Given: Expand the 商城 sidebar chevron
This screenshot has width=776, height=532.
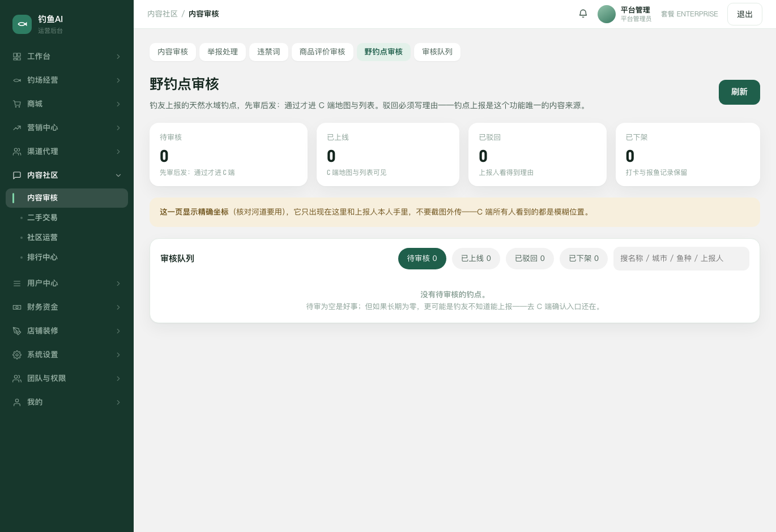Looking at the screenshot, I should [x=118, y=104].
